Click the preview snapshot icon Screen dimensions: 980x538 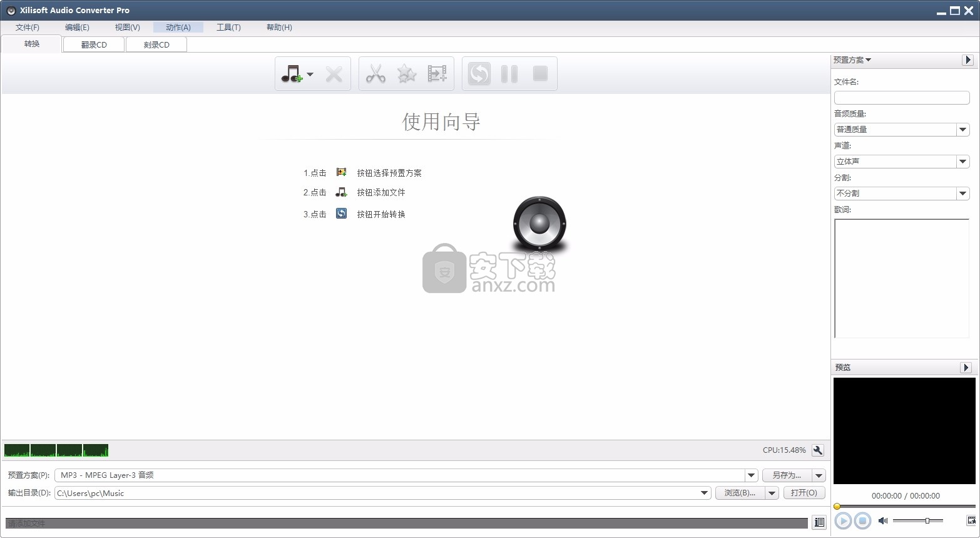(971, 520)
